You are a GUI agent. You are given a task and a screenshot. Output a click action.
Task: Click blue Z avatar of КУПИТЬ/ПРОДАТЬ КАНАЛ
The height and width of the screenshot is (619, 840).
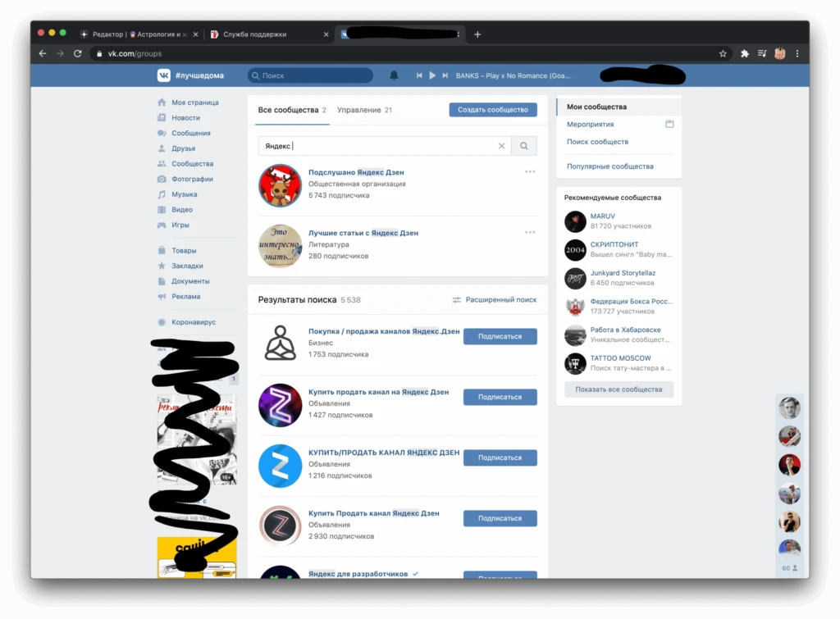click(x=280, y=466)
